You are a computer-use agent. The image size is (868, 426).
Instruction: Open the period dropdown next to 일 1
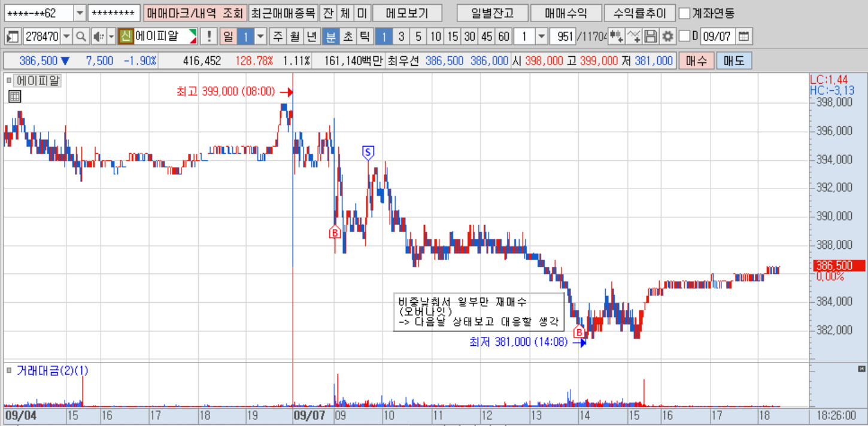(x=260, y=36)
